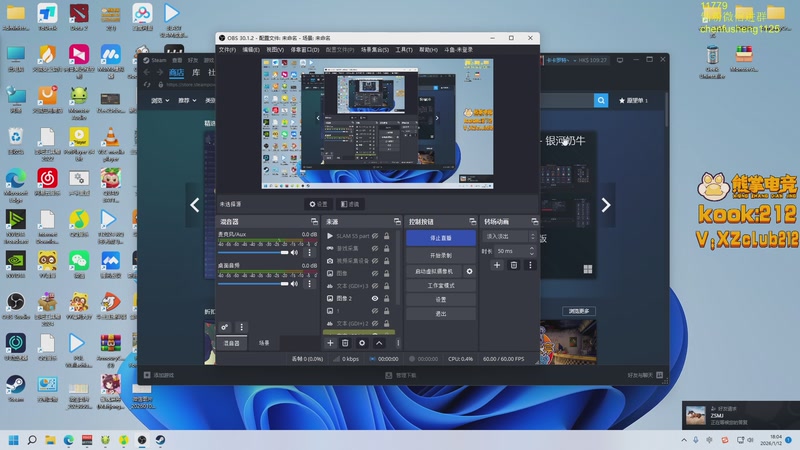Viewport: 800px width, 450px height.
Task: Click 停止直播 button
Action: pos(441,238)
